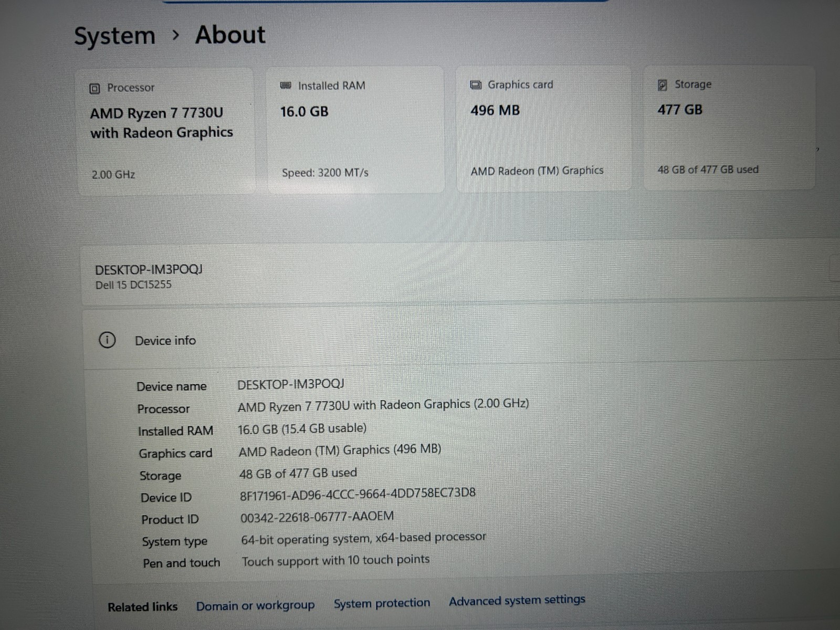Click the processor chip icon
The image size is (840, 630).
[94, 88]
